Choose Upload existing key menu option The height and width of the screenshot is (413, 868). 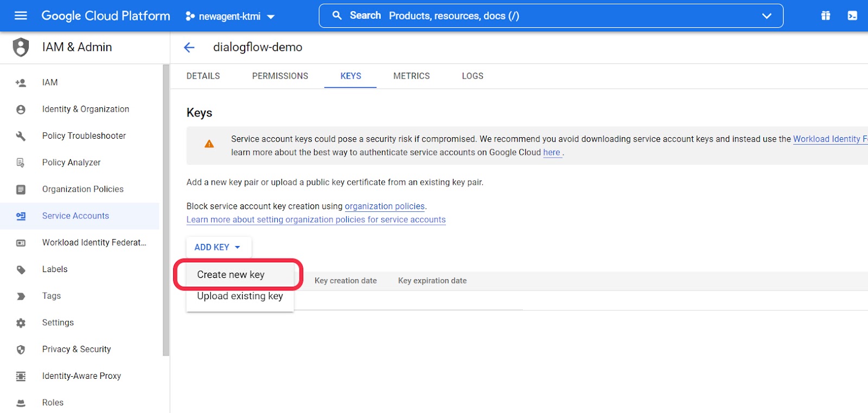240,296
